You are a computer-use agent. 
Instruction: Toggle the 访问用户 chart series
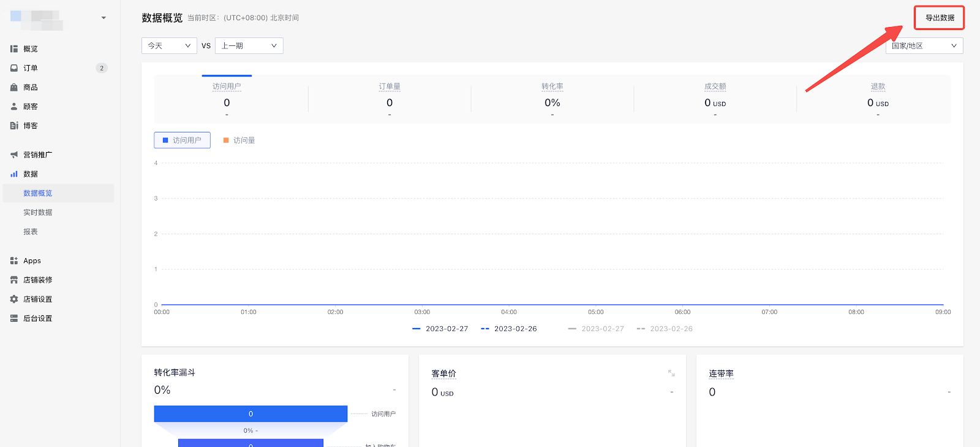182,140
